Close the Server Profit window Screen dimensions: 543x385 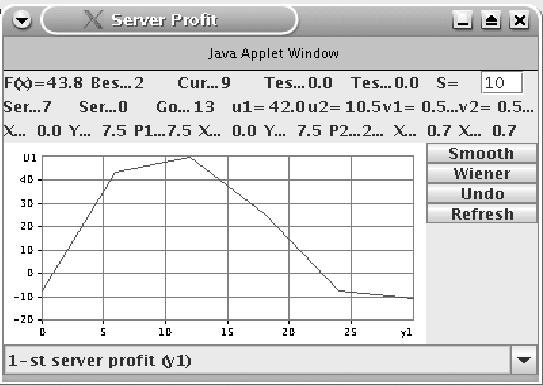[519, 20]
